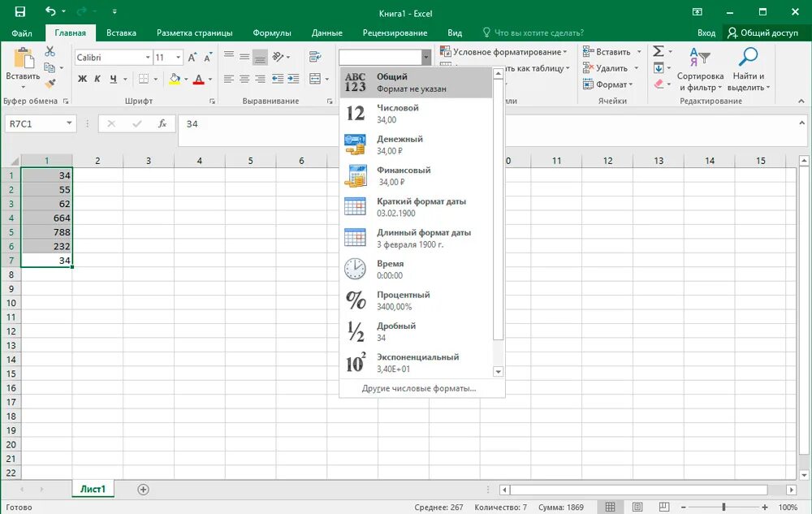Image resolution: width=812 pixels, height=514 pixels.
Task: Toggle align text right
Action: [260, 79]
